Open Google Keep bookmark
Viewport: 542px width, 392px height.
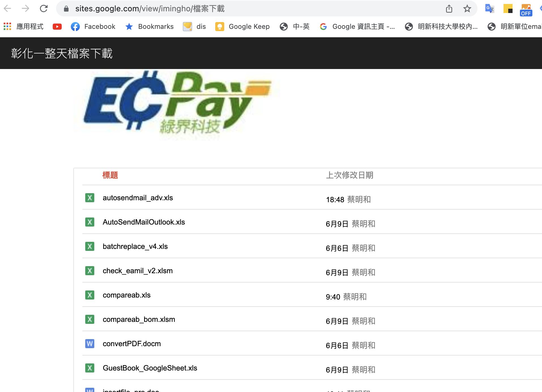tap(242, 27)
